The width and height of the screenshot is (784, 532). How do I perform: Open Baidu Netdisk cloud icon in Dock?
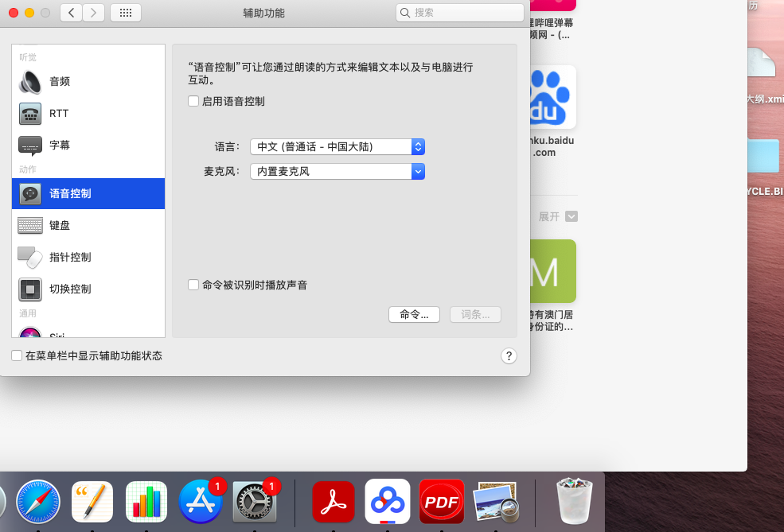388,502
